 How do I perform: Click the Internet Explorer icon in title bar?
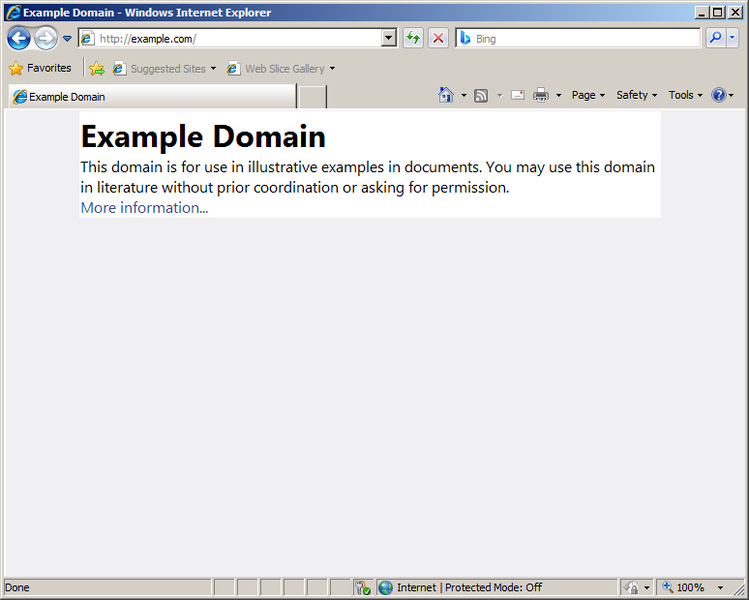[x=13, y=12]
